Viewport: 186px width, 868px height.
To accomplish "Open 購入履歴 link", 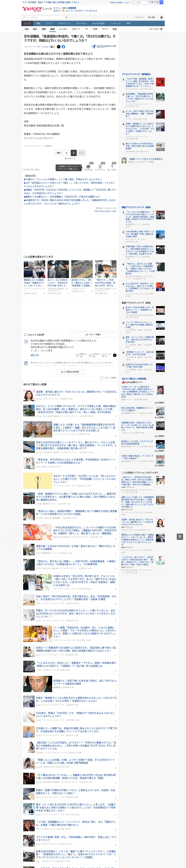I will coord(152,18).
